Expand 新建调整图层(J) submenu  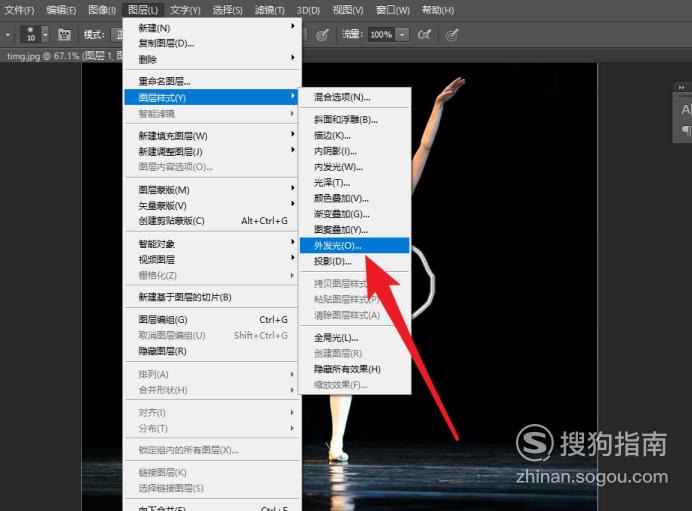[212, 151]
